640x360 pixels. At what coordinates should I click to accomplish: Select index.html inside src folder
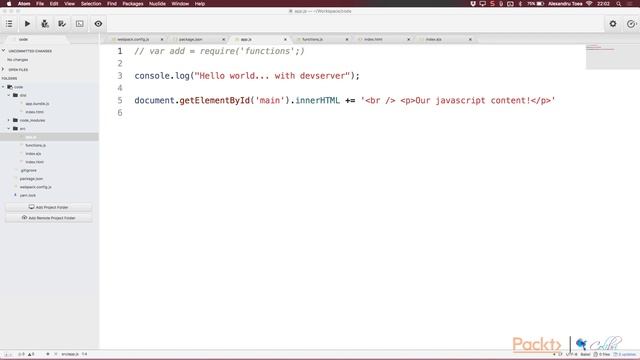click(x=34, y=162)
